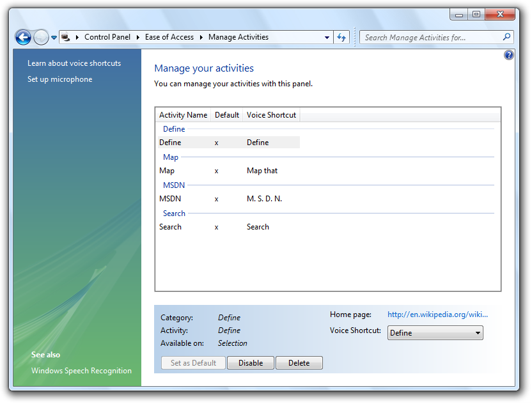The height and width of the screenshot is (404, 532).
Task: Click the Disable button
Action: (x=251, y=363)
